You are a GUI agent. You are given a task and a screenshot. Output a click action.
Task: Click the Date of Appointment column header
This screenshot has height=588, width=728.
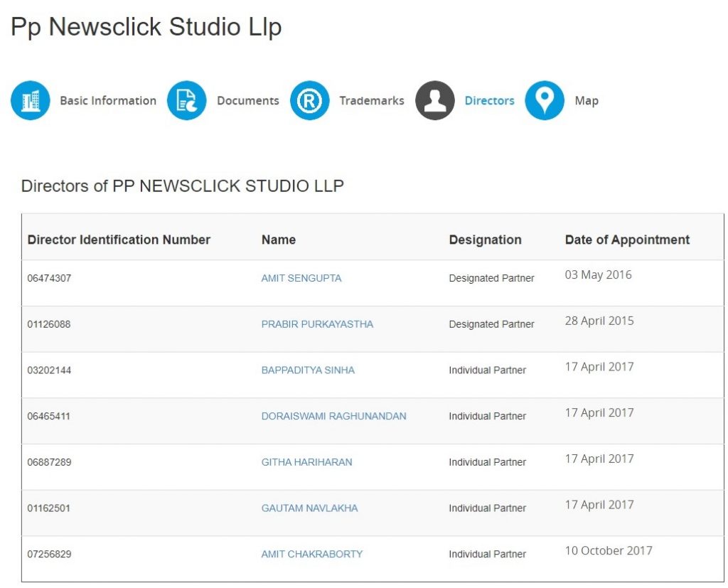tap(627, 240)
